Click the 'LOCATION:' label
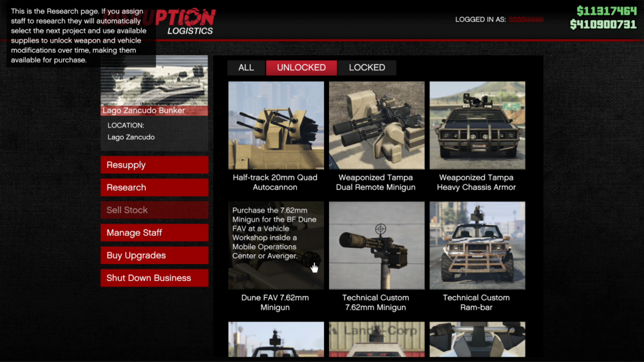Viewport: 644px width, 362px height. (x=126, y=126)
